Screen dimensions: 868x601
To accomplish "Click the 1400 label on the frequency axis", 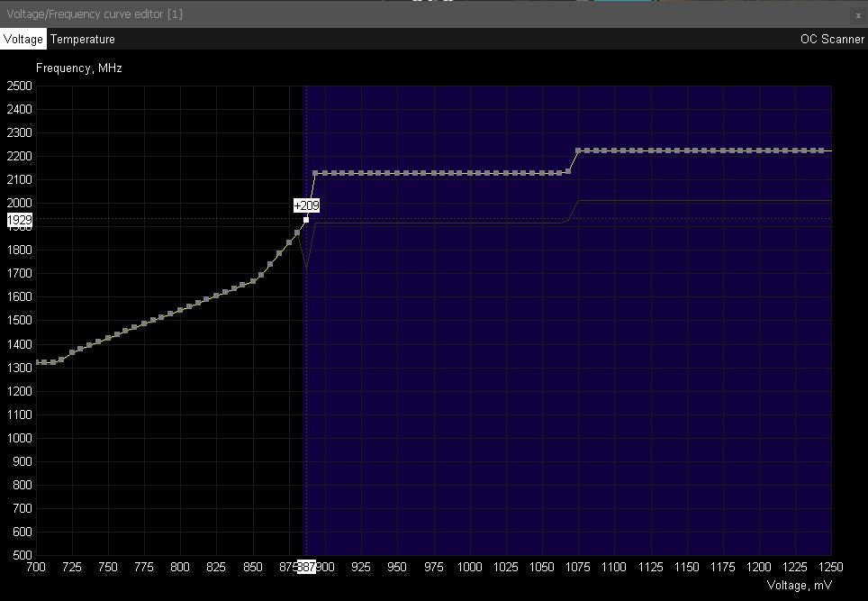I will point(20,344).
